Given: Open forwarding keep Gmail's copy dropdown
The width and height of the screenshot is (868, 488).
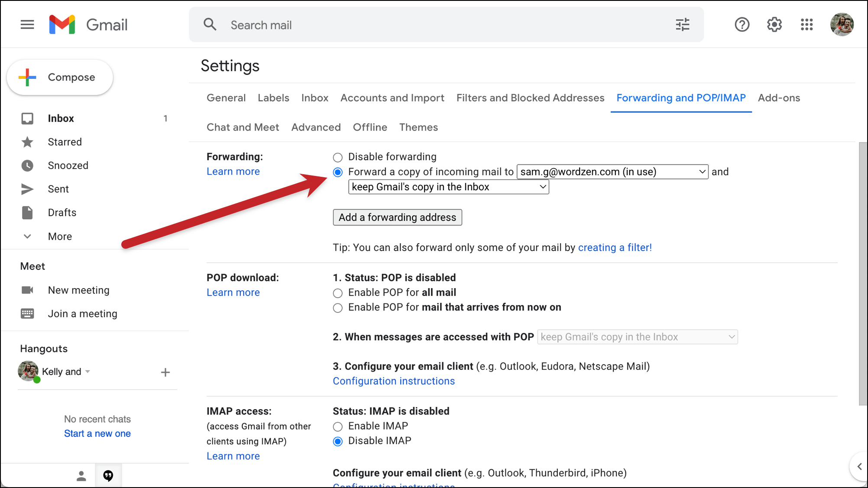Looking at the screenshot, I should point(449,187).
